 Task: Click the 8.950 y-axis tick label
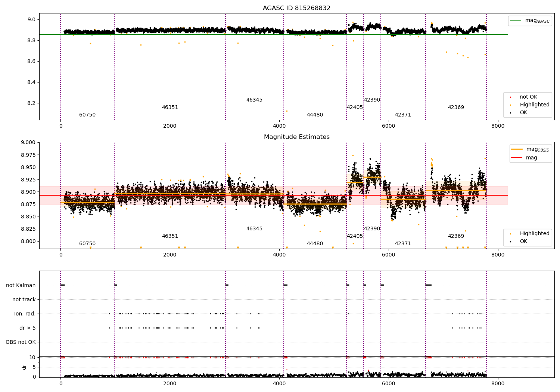(x=28, y=167)
